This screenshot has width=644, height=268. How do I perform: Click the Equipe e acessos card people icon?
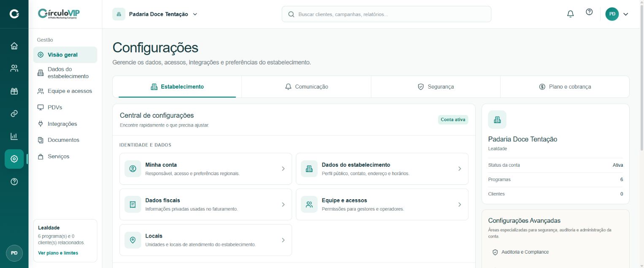click(309, 204)
